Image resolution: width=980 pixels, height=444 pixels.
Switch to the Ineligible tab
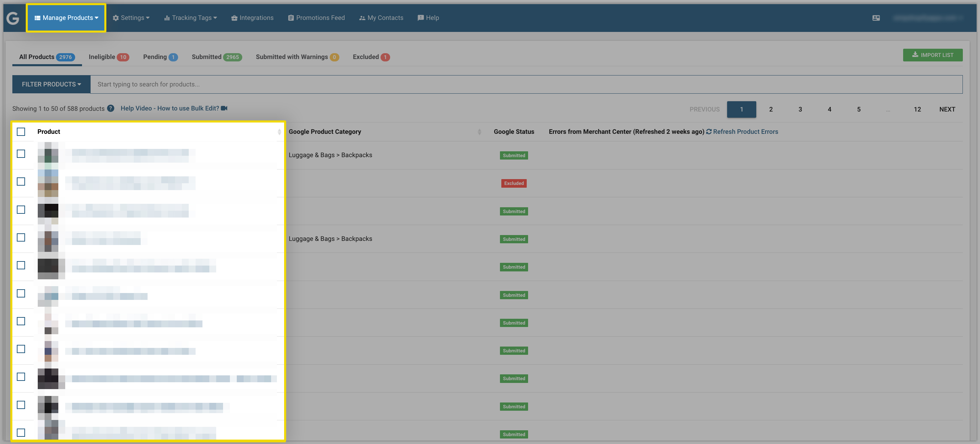(109, 57)
